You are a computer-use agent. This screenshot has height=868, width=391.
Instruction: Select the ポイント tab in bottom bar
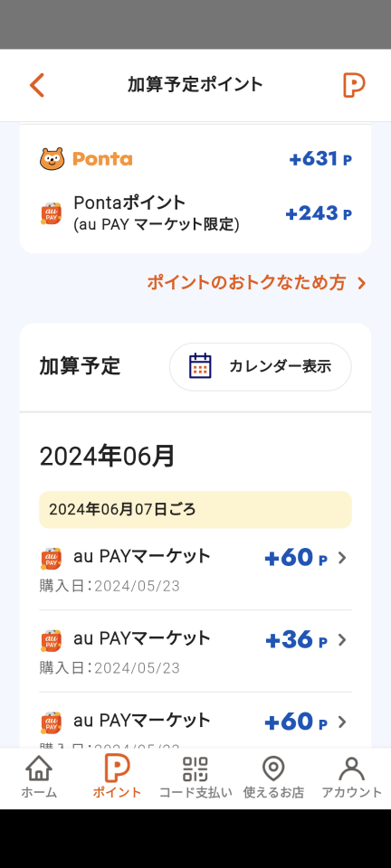pyautogui.click(x=117, y=777)
